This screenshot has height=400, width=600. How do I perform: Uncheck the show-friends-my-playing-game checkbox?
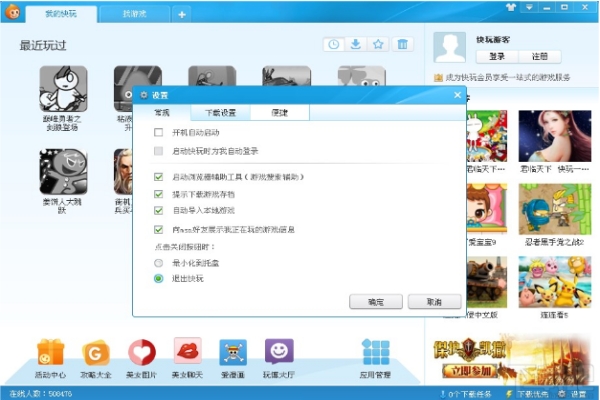pos(158,230)
